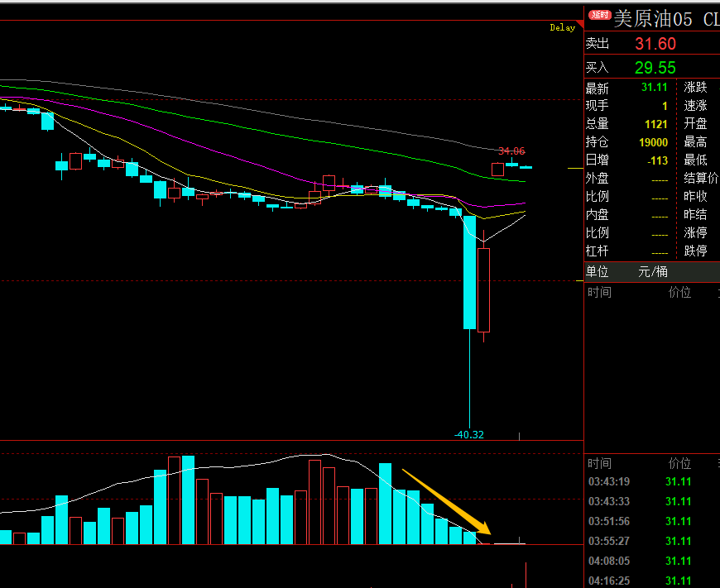Select the 04:16:25 tick row
The image size is (720, 588).
652,581
